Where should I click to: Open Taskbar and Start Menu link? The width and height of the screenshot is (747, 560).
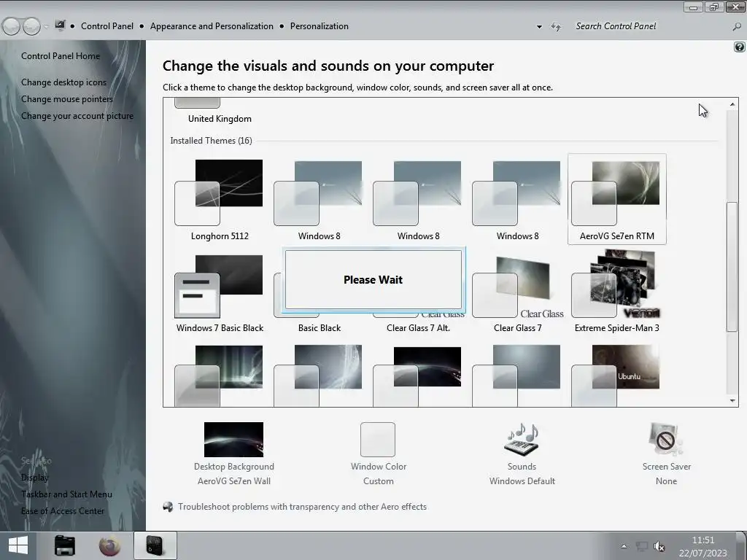pyautogui.click(x=66, y=494)
